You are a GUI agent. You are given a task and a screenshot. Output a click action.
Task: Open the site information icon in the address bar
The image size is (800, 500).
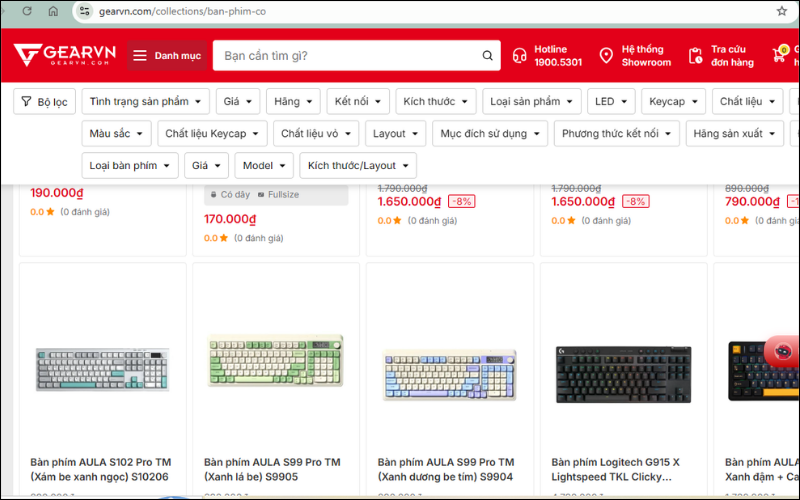85,11
